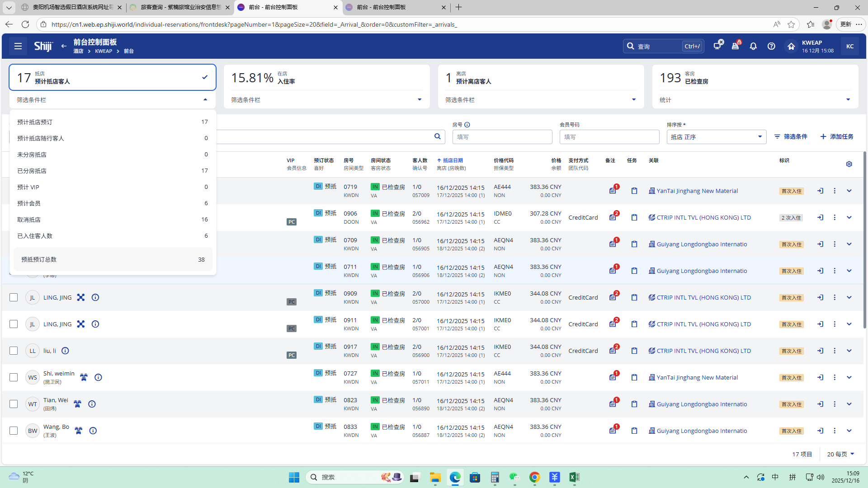Open the sort-by 抵店 正序 dropdown

716,137
